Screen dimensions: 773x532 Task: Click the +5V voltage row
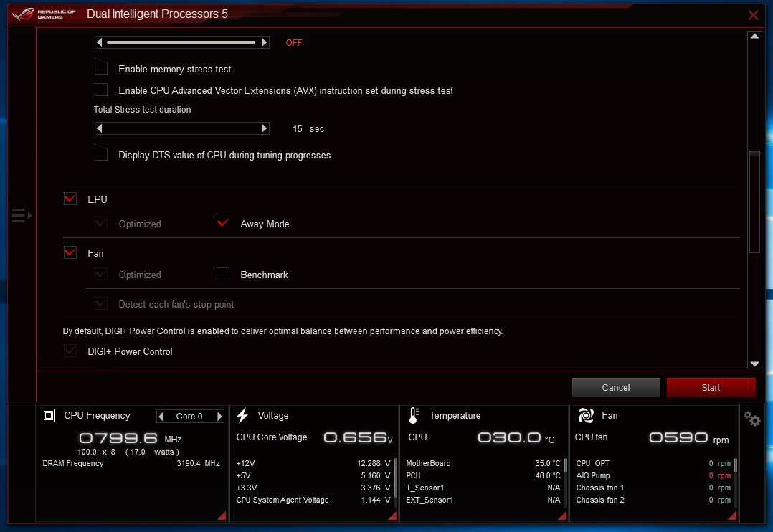[x=313, y=476]
